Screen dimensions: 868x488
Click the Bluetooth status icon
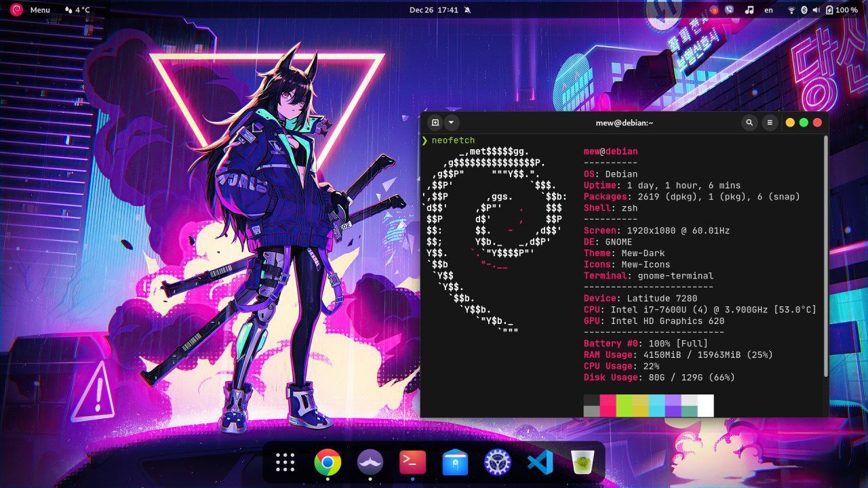coord(804,10)
